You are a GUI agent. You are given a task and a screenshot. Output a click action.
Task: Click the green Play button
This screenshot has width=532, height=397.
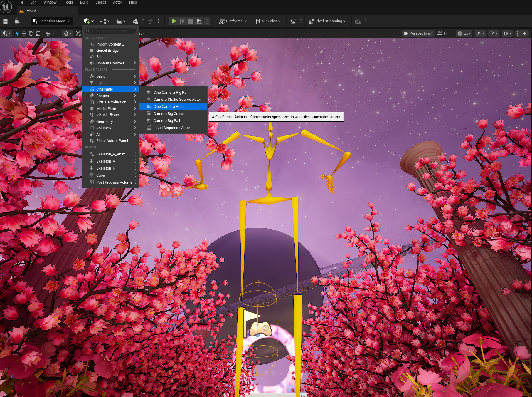(x=174, y=21)
